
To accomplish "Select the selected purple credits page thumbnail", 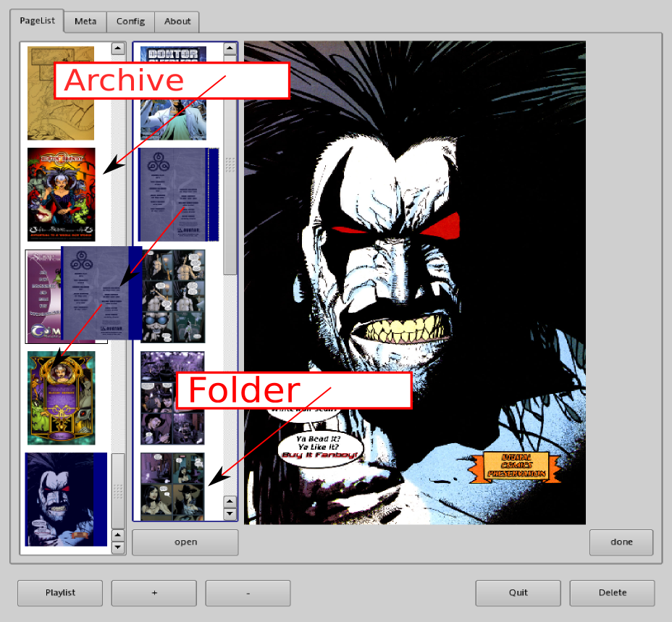I will (178, 195).
